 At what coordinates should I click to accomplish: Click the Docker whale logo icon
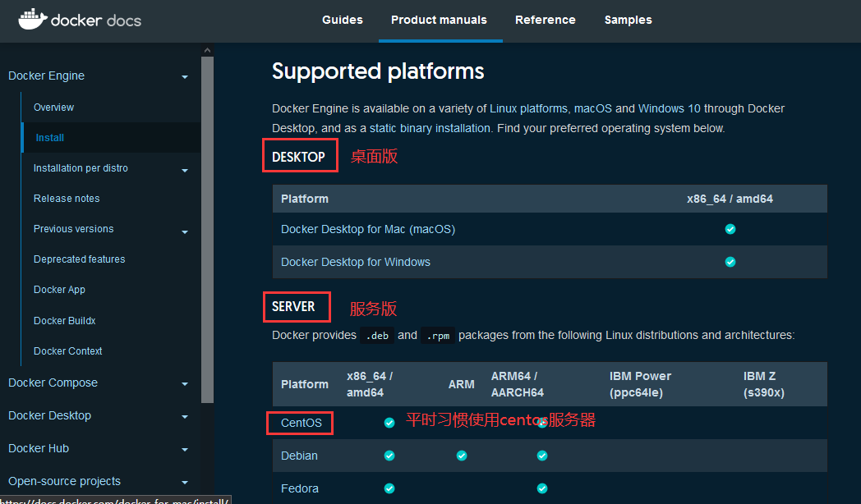click(x=32, y=19)
